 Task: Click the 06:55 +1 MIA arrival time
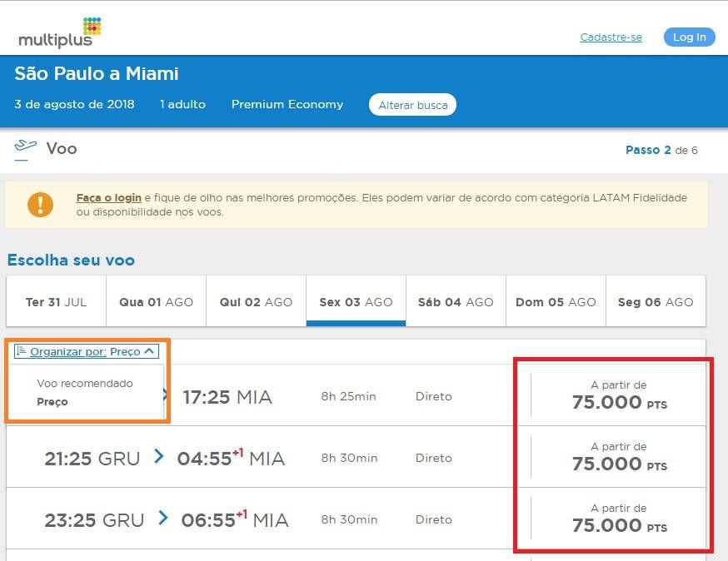tap(235, 519)
